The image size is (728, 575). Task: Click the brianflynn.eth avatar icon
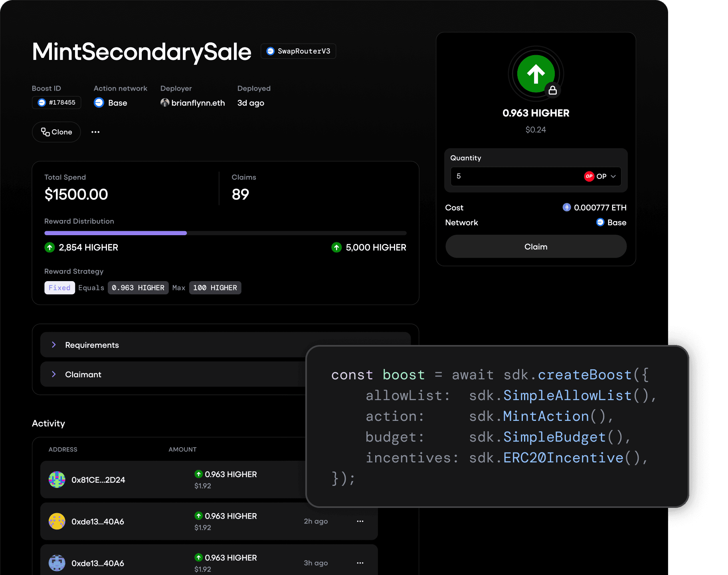pos(165,103)
